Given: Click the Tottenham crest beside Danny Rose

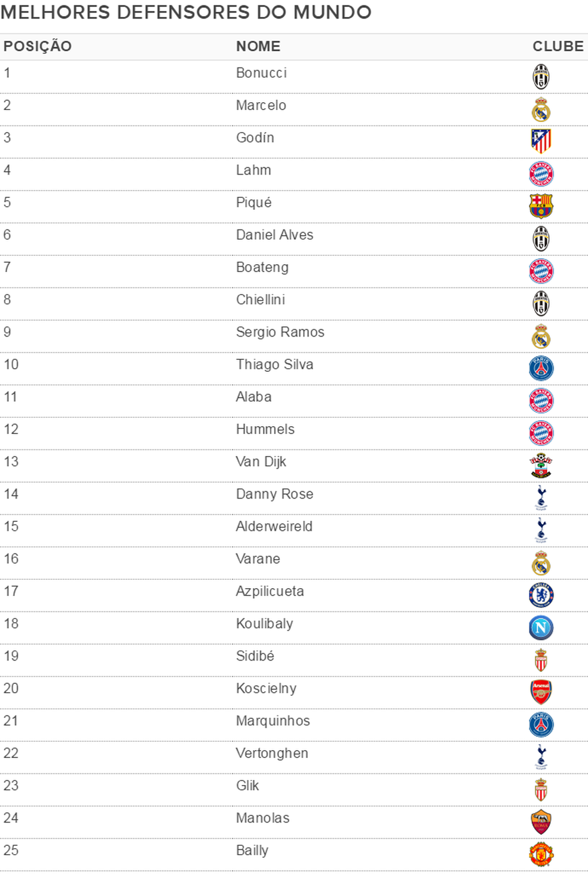Looking at the screenshot, I should click(541, 498).
